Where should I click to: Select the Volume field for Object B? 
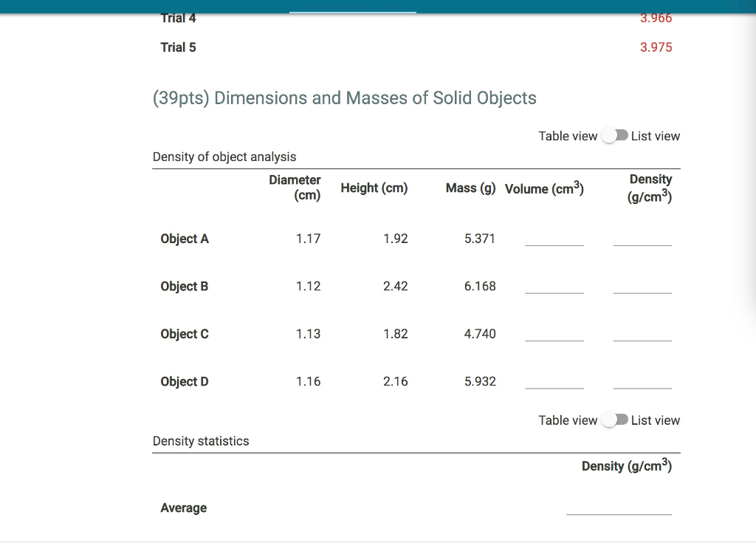click(x=554, y=290)
